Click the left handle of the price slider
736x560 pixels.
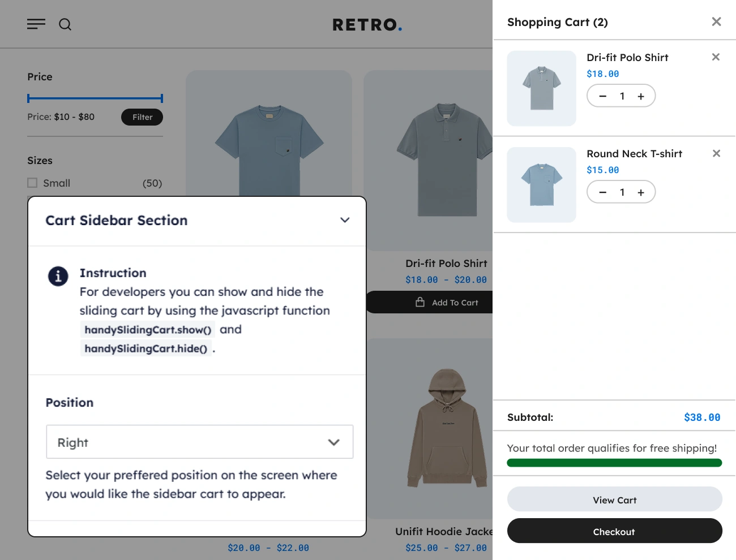(28, 98)
